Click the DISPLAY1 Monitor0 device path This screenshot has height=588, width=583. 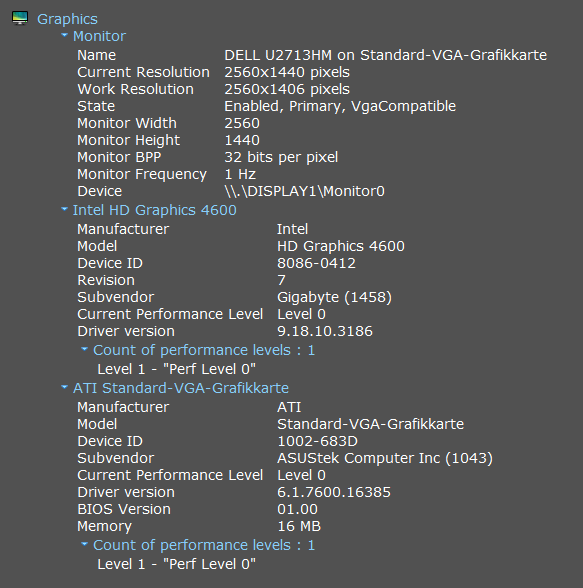tap(304, 191)
